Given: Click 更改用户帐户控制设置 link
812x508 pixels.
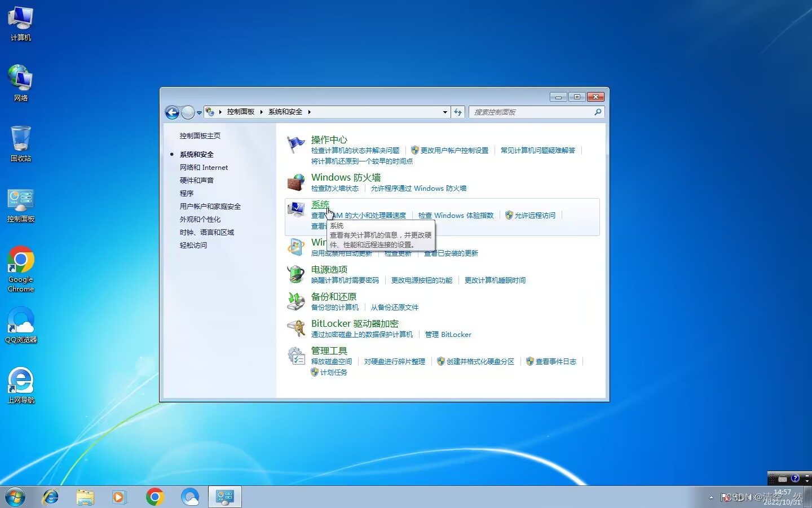Looking at the screenshot, I should coord(454,150).
